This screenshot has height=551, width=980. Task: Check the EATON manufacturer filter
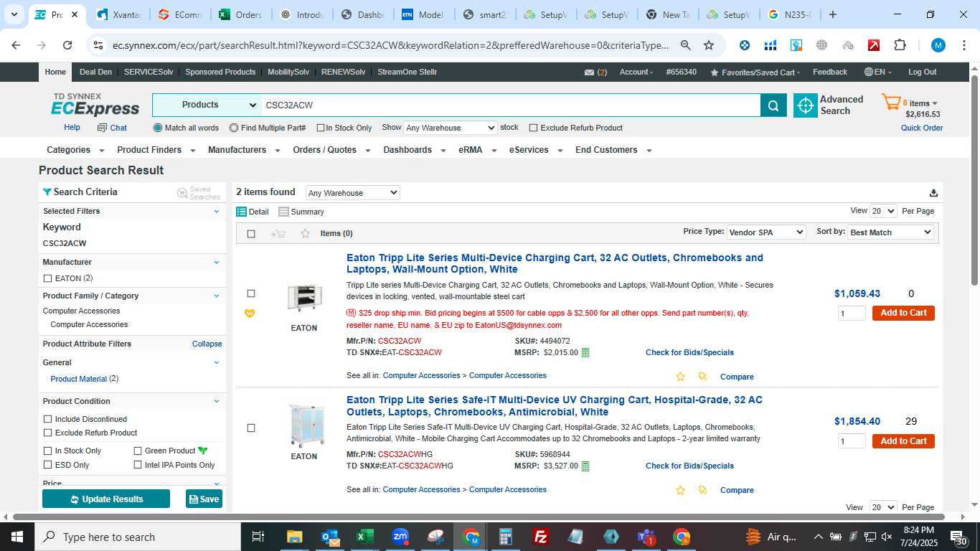coord(47,278)
